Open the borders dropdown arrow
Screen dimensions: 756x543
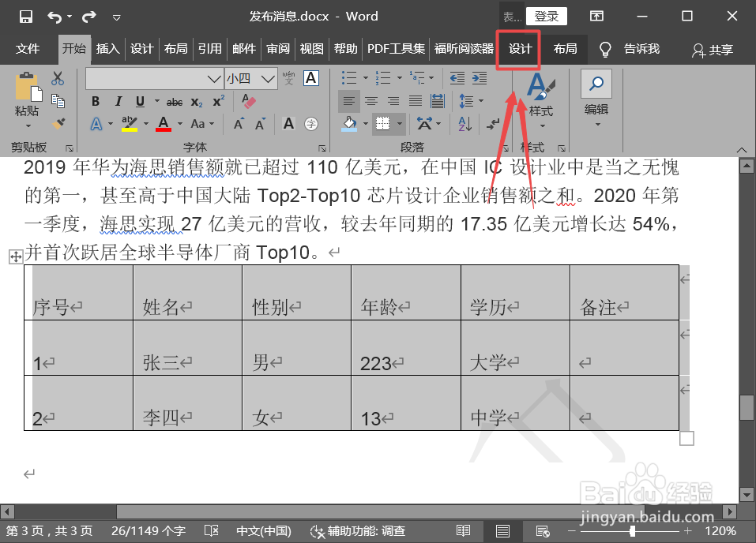pos(400,124)
